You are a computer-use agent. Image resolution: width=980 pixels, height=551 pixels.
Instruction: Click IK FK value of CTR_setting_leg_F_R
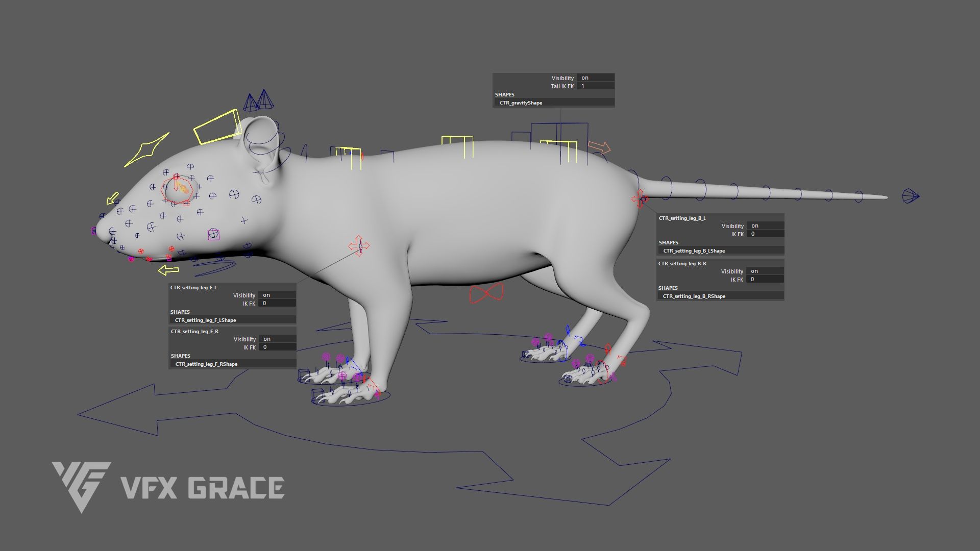[277, 347]
